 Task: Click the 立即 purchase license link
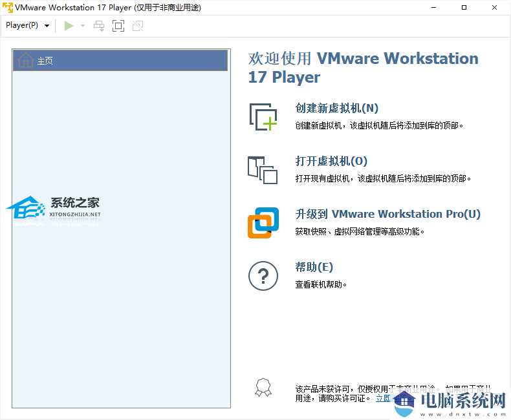pos(383,398)
